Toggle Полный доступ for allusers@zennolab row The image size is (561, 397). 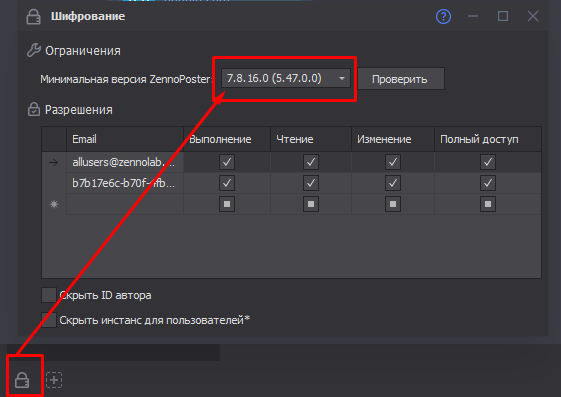coord(488,162)
